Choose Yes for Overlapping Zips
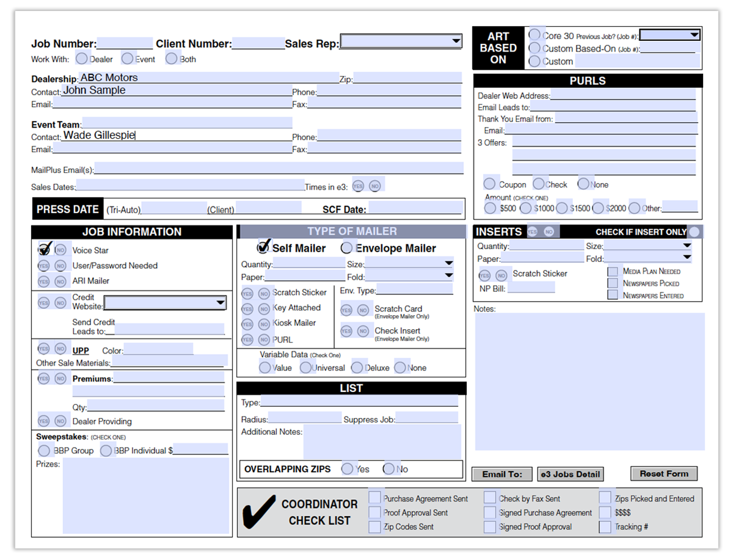 [x=348, y=469]
